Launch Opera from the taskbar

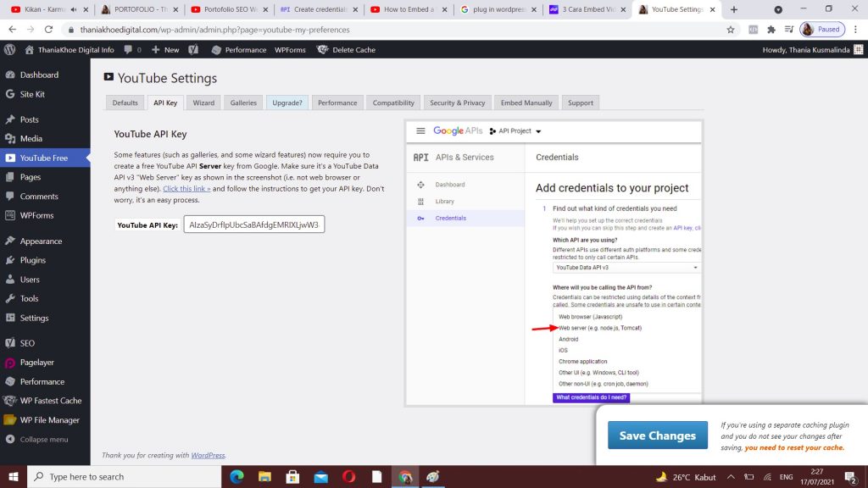pyautogui.click(x=348, y=477)
